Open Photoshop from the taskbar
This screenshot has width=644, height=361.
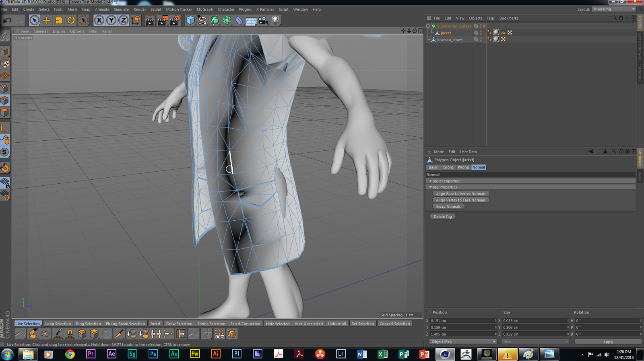pos(153,354)
